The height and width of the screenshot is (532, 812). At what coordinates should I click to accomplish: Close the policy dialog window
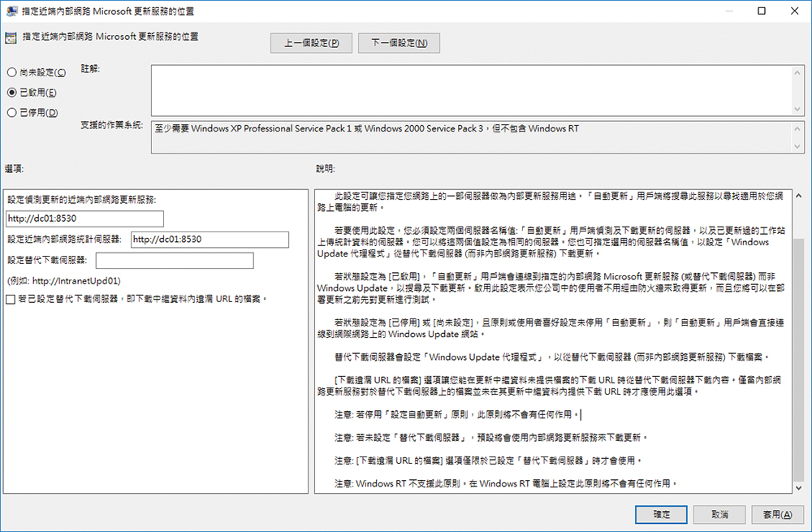tap(794, 11)
